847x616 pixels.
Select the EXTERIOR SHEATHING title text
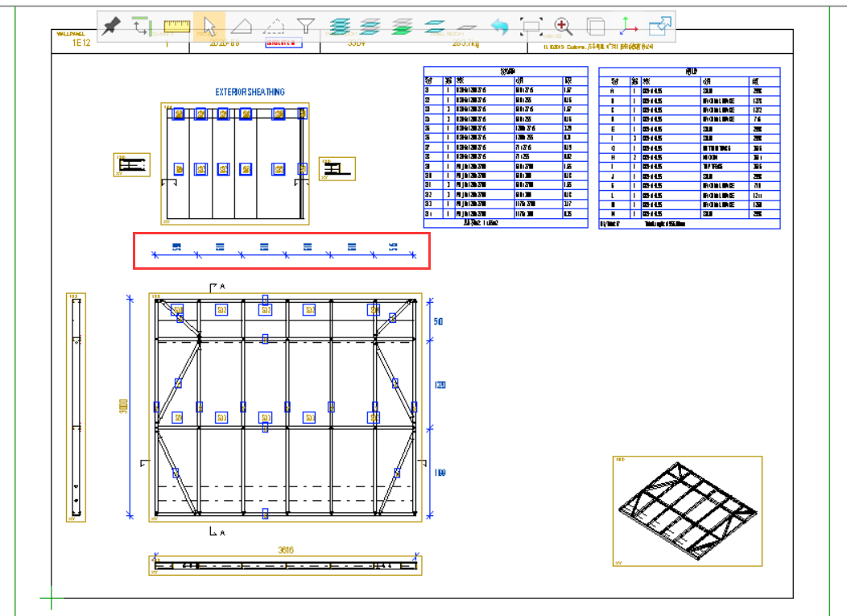250,92
